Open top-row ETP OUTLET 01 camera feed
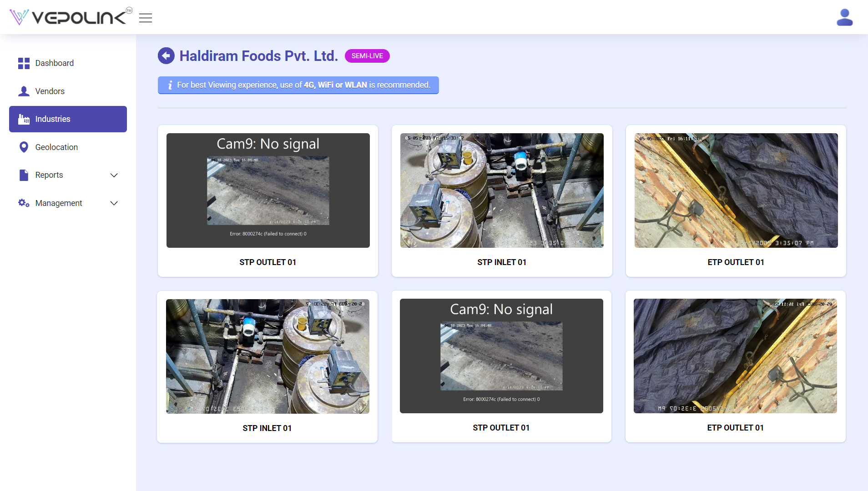 click(736, 190)
